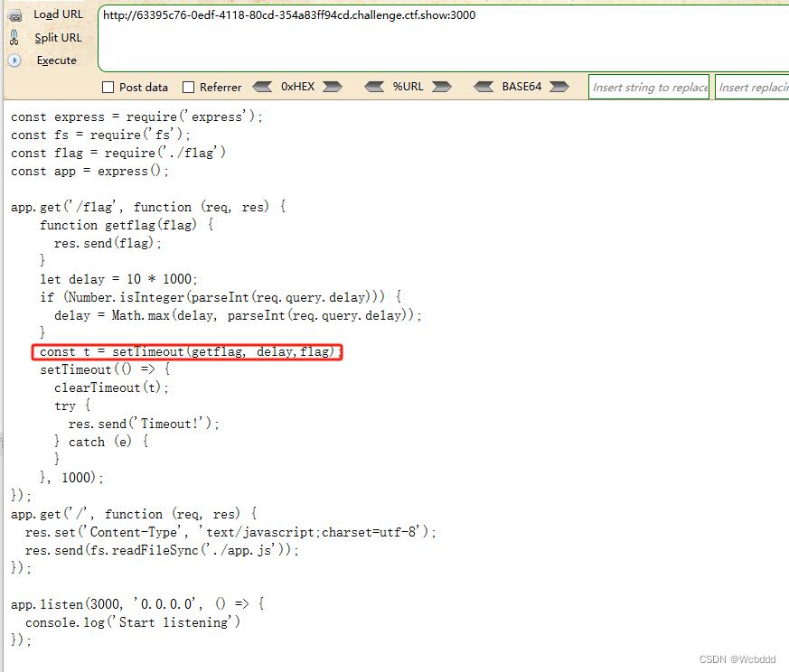Click the line "res.send(fs.readFileSync('./app.js'));"
The height and width of the screenshot is (672, 789).
[162, 550]
